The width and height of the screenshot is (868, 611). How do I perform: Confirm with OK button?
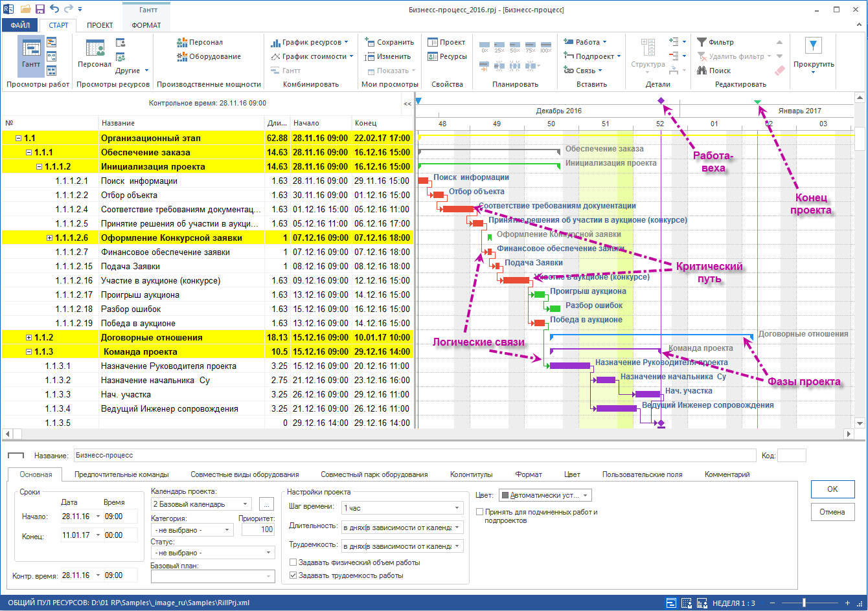[832, 489]
